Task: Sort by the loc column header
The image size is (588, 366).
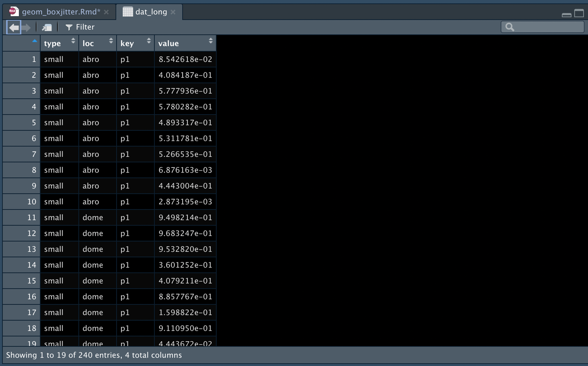Action: [98, 43]
